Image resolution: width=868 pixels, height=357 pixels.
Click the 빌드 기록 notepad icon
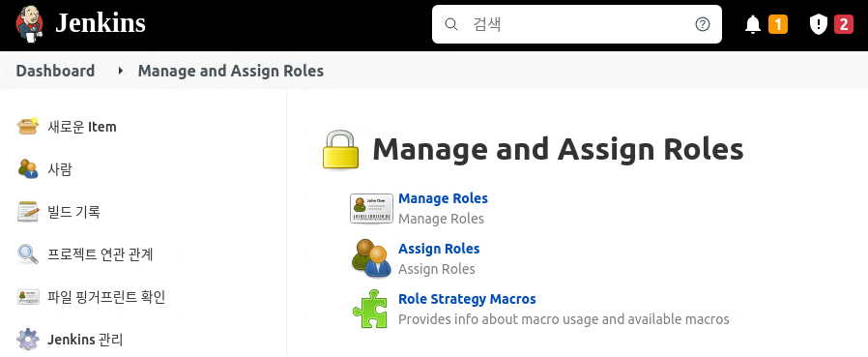pos(28,212)
